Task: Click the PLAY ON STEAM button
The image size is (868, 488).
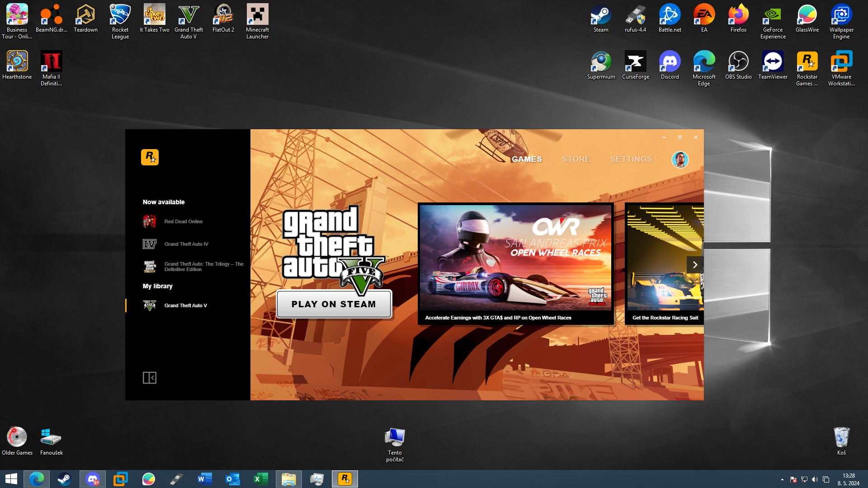Action: (x=334, y=304)
